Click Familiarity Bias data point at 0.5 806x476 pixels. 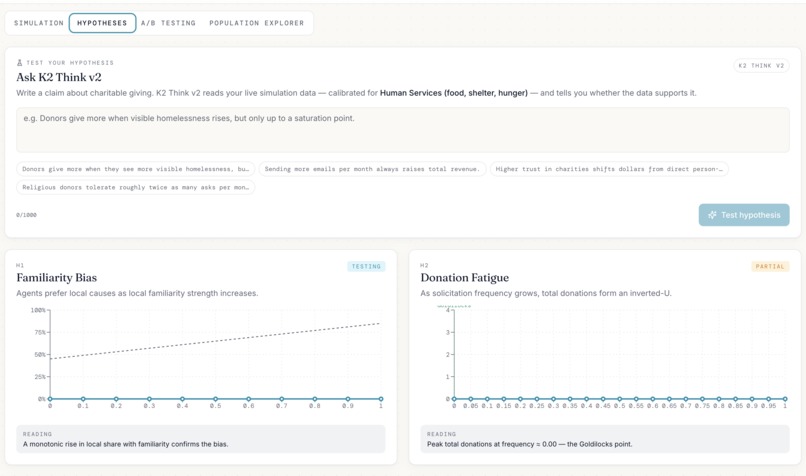pos(215,399)
